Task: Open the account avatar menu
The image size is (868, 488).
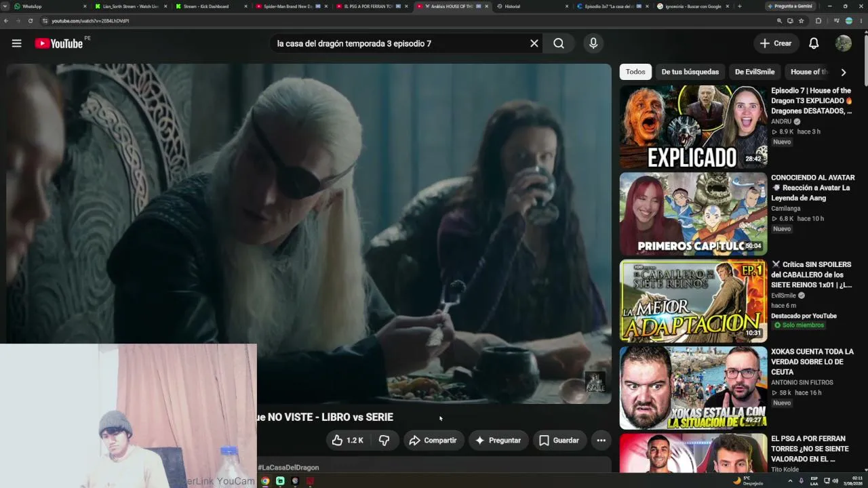Action: point(844,43)
